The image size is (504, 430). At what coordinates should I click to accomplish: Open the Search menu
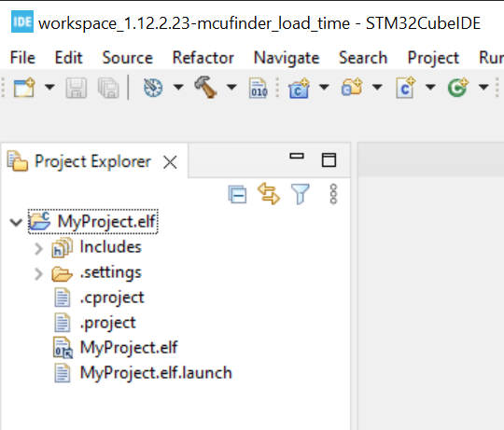coord(363,58)
